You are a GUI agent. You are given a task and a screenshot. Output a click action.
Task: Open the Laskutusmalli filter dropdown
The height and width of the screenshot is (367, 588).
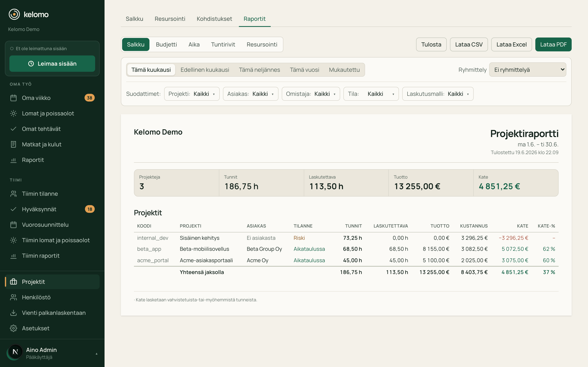tap(438, 94)
